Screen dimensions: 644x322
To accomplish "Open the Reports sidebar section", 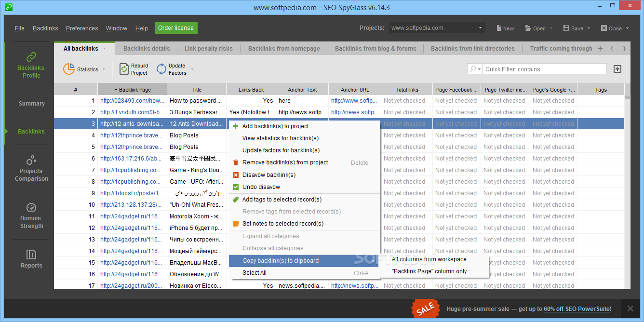I will point(31,259).
